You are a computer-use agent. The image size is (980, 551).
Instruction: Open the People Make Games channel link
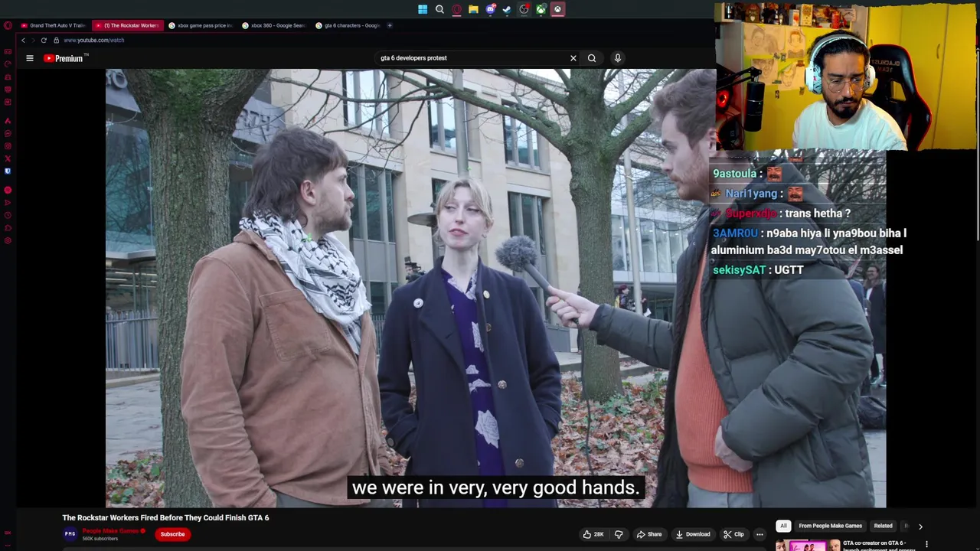(x=110, y=531)
